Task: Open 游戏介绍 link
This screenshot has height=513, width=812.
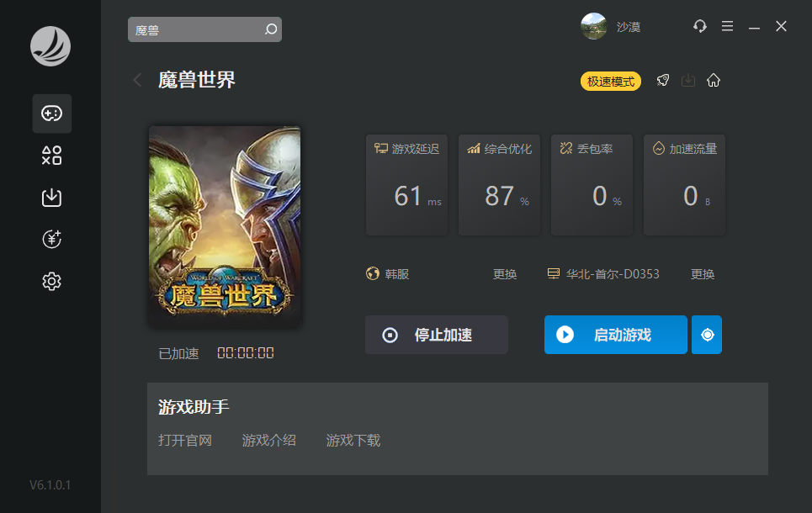Action: [268, 441]
